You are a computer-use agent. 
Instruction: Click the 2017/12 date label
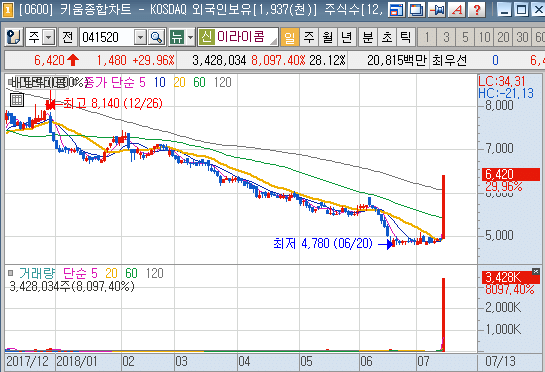[27, 362]
